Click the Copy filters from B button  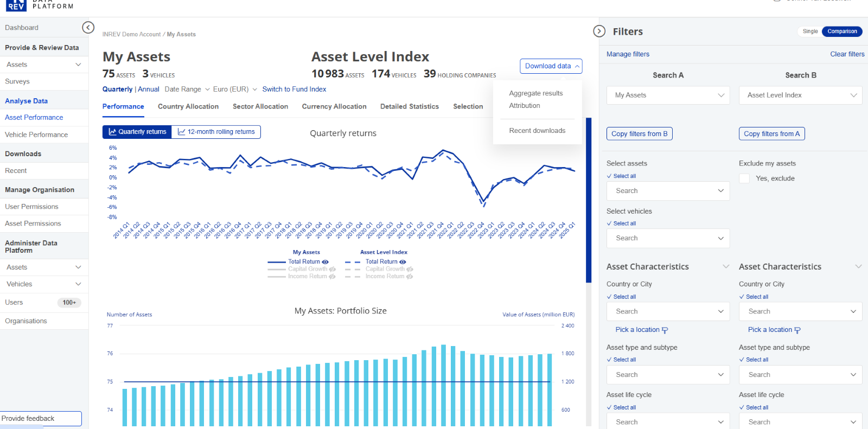coord(639,134)
